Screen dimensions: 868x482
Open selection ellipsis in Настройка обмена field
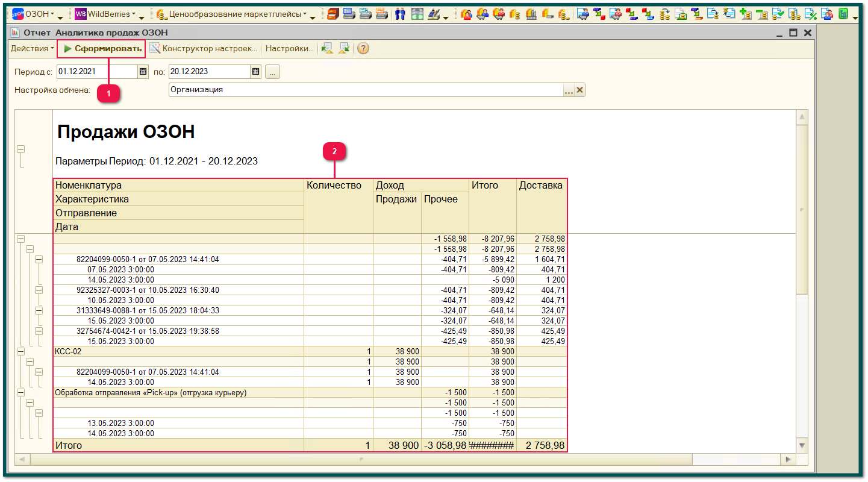coord(568,90)
